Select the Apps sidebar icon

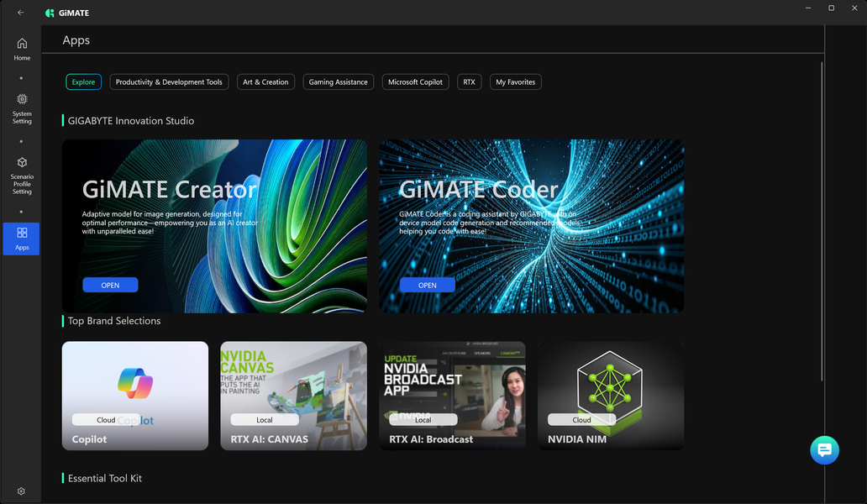coord(22,239)
